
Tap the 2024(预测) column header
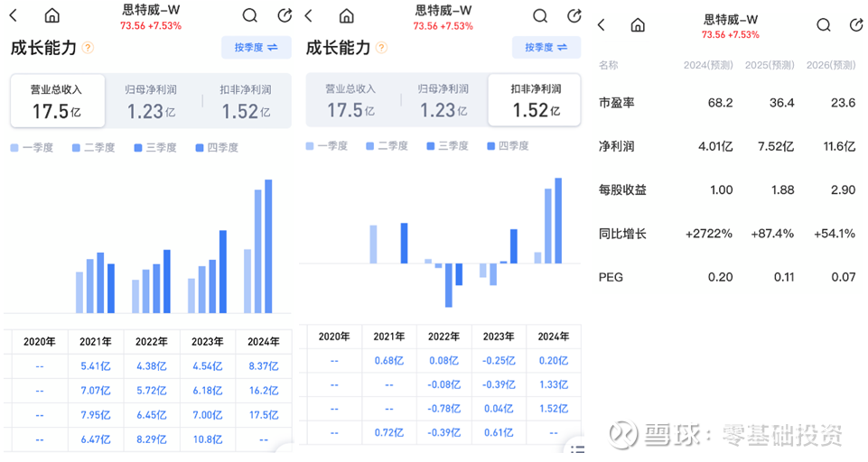708,65
